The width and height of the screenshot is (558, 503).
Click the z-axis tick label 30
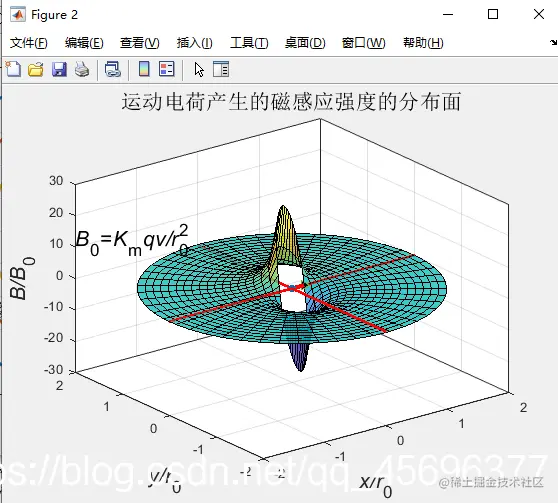[x=56, y=181]
